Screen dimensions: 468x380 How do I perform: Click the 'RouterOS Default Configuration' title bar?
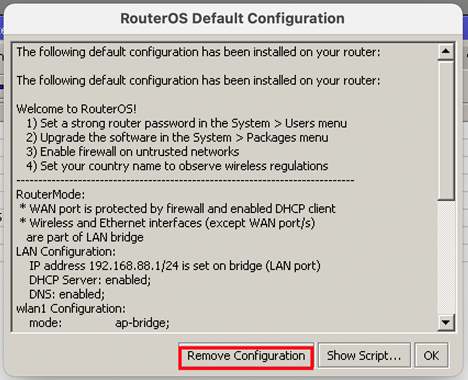click(233, 19)
